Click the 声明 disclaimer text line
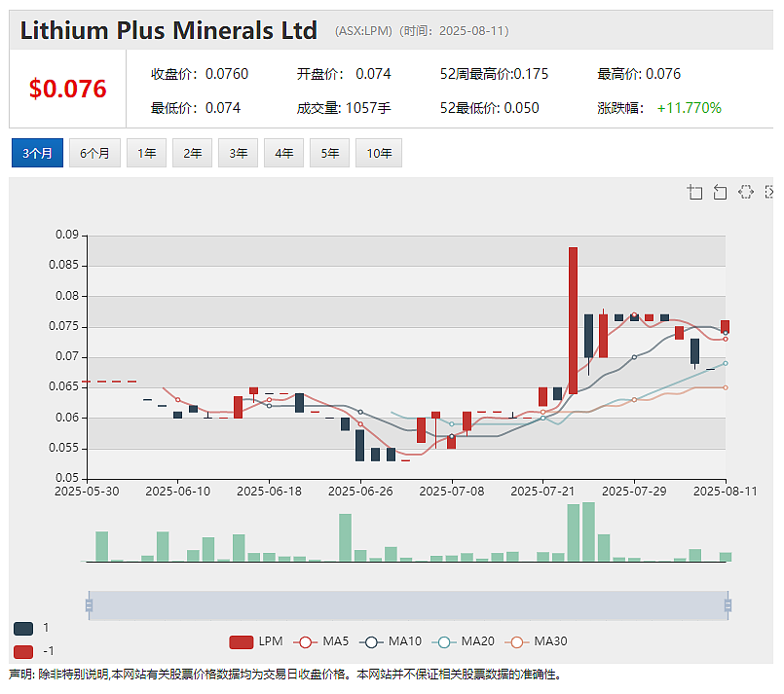 [285, 675]
